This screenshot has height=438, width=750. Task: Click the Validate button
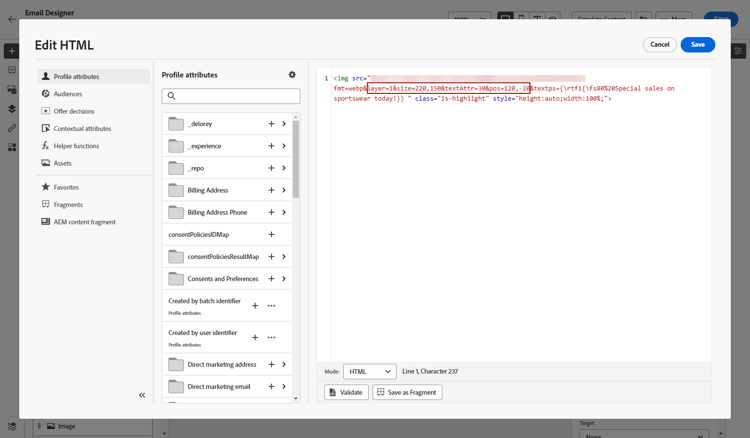pos(346,392)
